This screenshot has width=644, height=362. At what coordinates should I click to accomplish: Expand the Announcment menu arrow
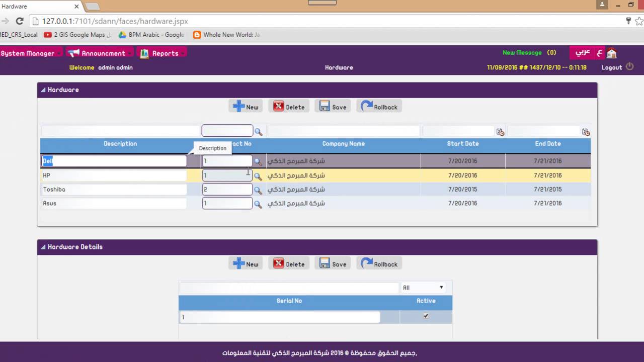130,54
